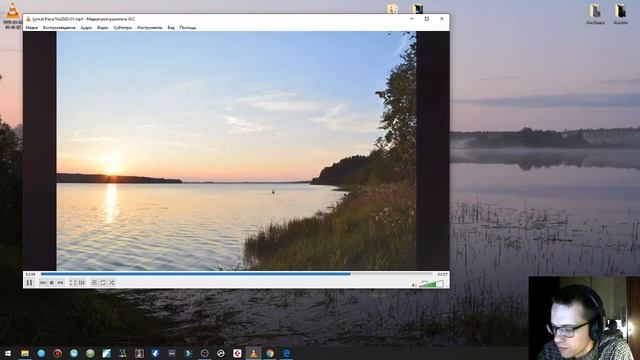Open the Видео menu
The width and height of the screenshot is (640, 360).
click(x=102, y=28)
